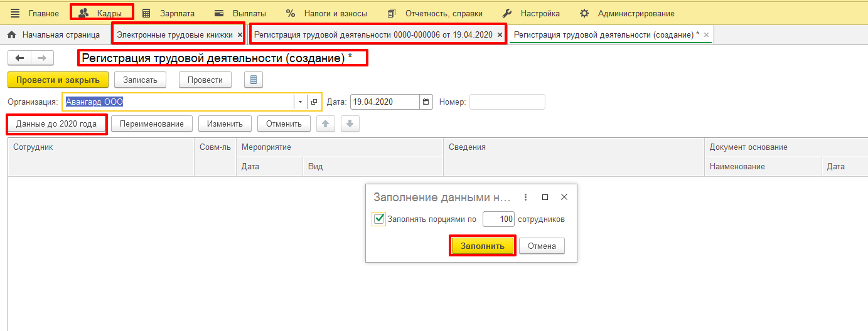Move row down with the down arrow
Image resolution: width=868 pixels, height=331 pixels.
point(350,123)
